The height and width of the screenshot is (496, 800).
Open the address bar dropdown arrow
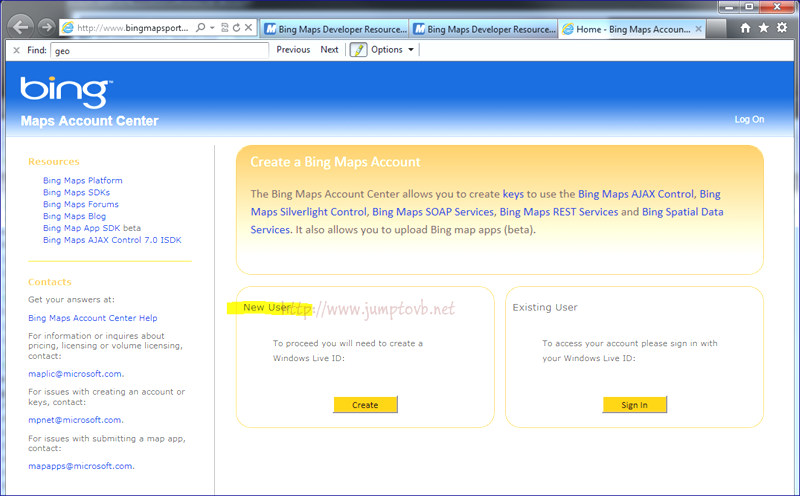(212, 28)
